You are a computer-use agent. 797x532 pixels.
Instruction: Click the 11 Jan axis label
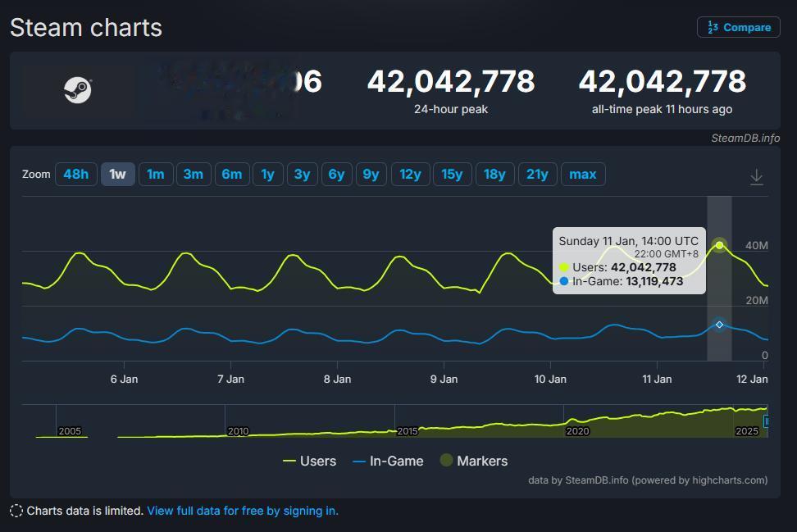coord(657,379)
